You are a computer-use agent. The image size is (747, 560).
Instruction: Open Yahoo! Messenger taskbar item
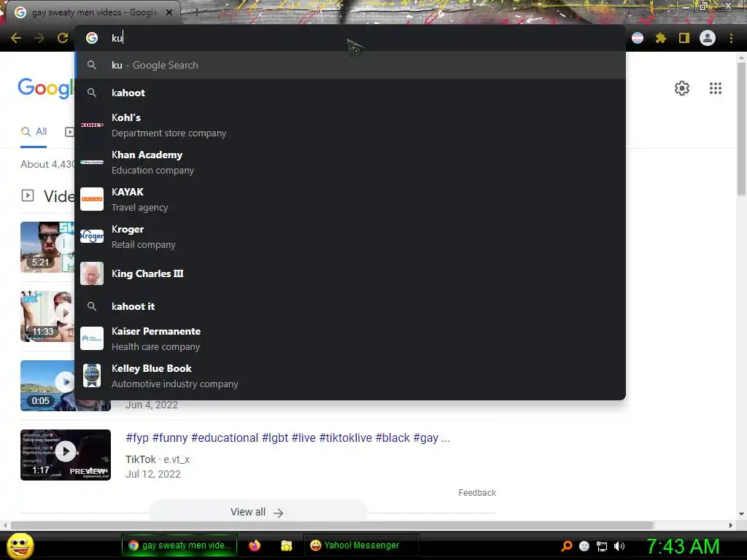tap(362, 545)
